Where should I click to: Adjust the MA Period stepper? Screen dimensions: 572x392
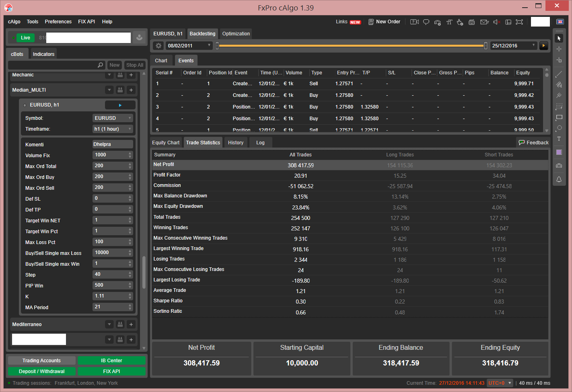pyautogui.click(x=130, y=307)
